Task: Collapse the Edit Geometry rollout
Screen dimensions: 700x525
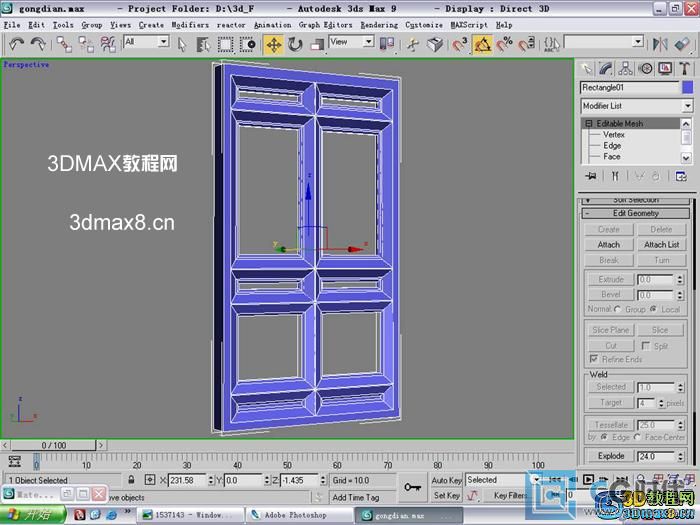Action: tap(636, 213)
